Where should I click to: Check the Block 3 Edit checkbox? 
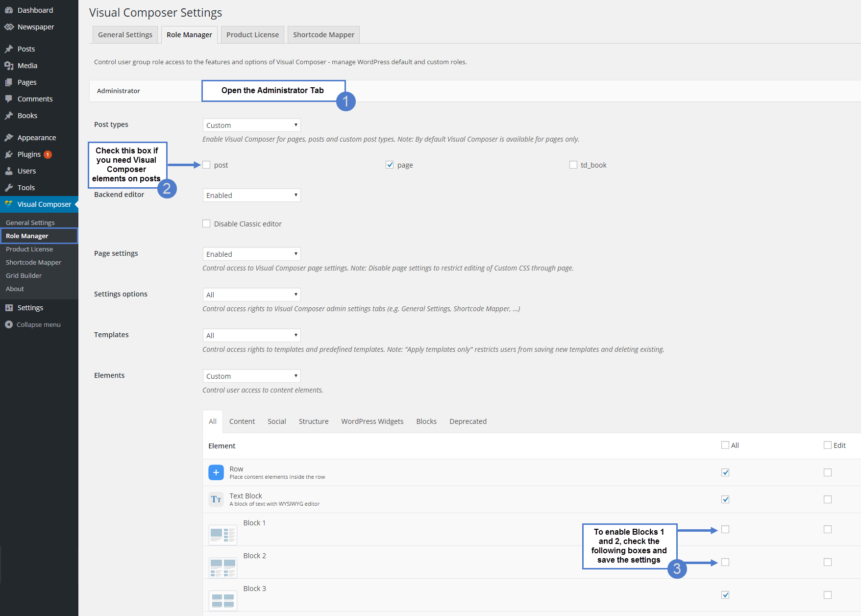pyautogui.click(x=828, y=595)
